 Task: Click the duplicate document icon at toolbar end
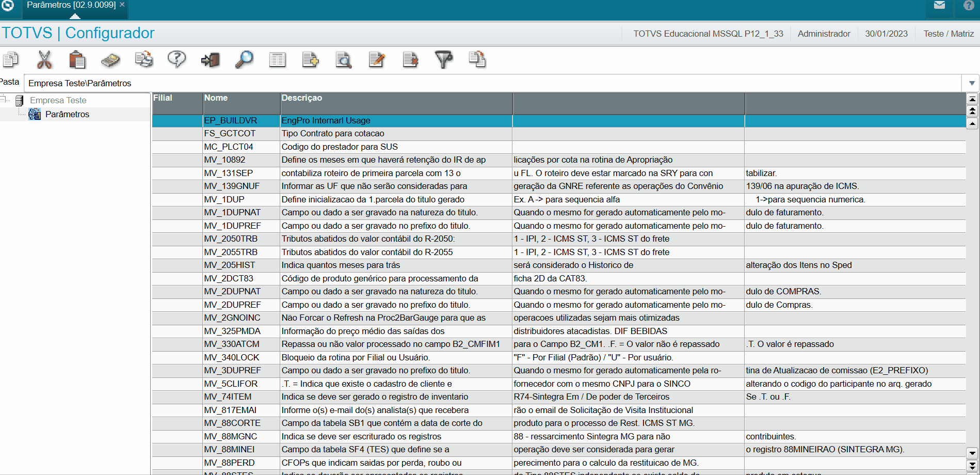click(477, 60)
